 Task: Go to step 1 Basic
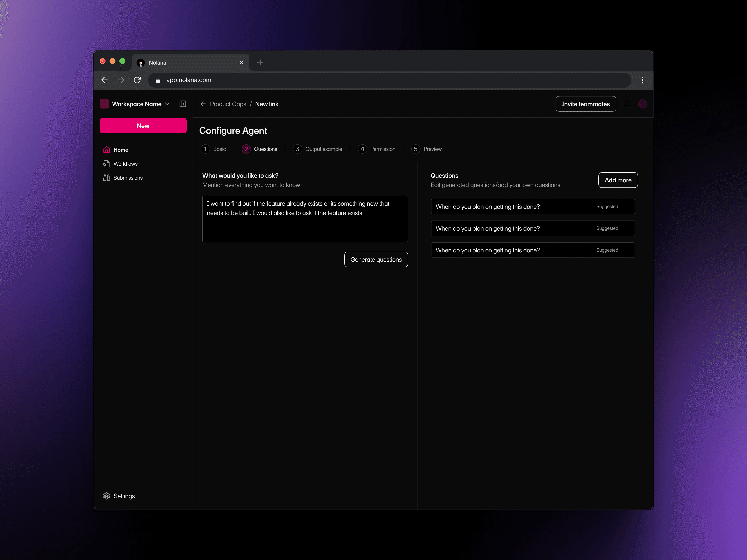pyautogui.click(x=213, y=149)
